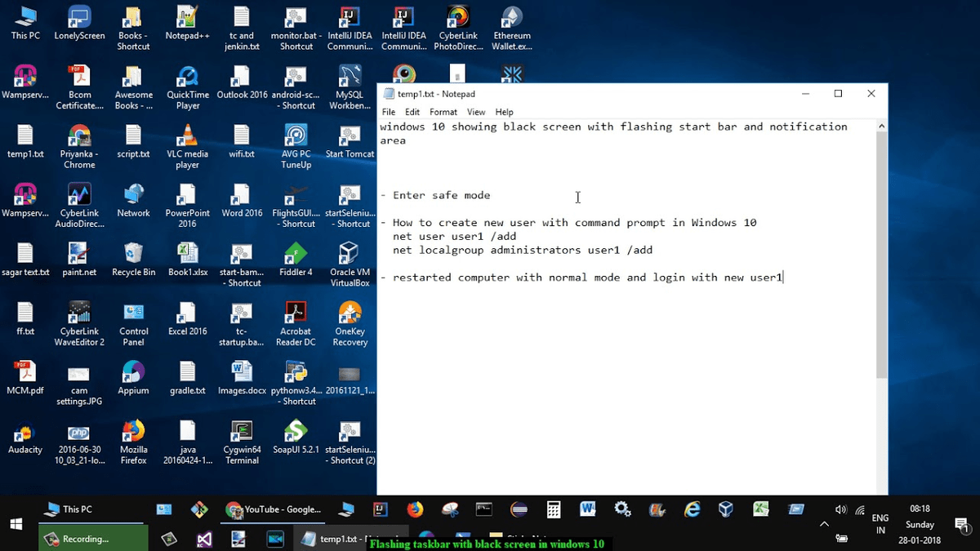Image resolution: width=980 pixels, height=551 pixels.
Task: Open the Edit menu in Notepad
Action: click(412, 112)
